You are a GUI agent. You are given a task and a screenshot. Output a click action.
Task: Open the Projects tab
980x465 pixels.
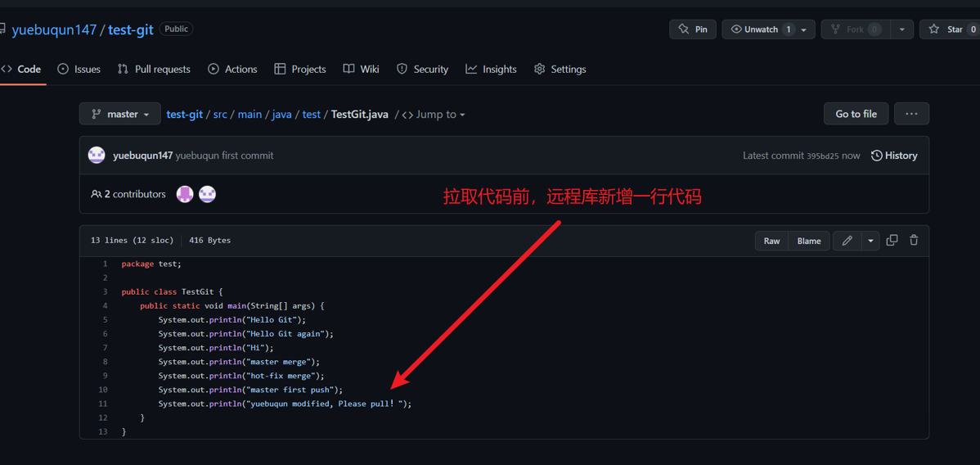300,70
